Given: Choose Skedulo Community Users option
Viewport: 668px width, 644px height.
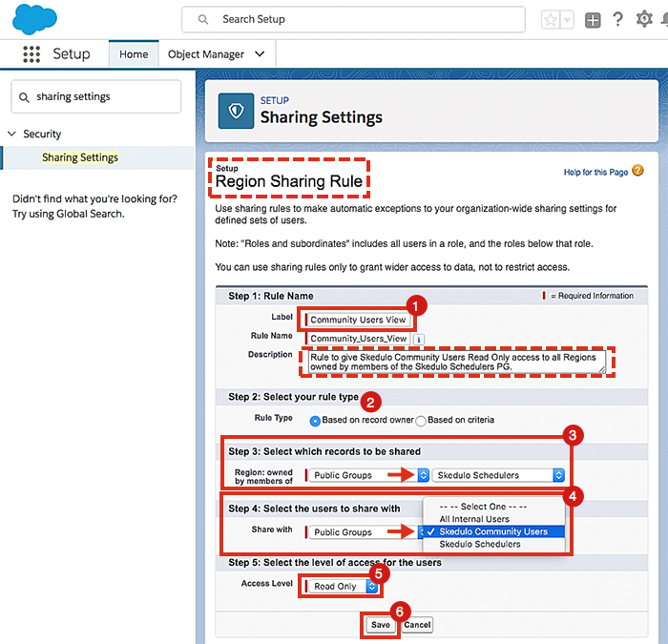Looking at the screenshot, I should (493, 531).
